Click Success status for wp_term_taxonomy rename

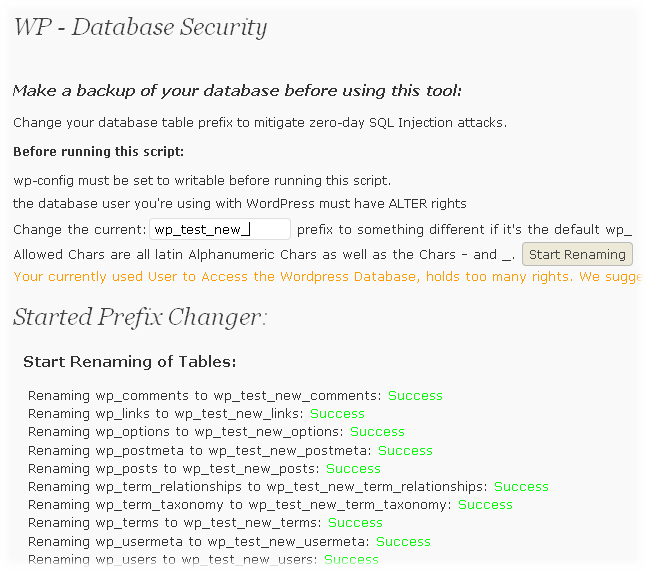pos(485,505)
